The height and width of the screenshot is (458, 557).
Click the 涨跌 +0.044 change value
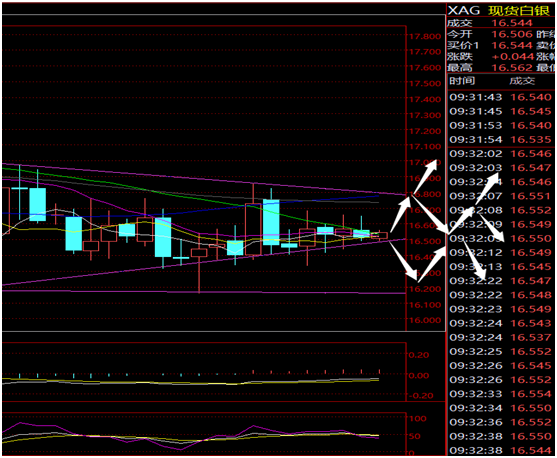click(x=513, y=56)
